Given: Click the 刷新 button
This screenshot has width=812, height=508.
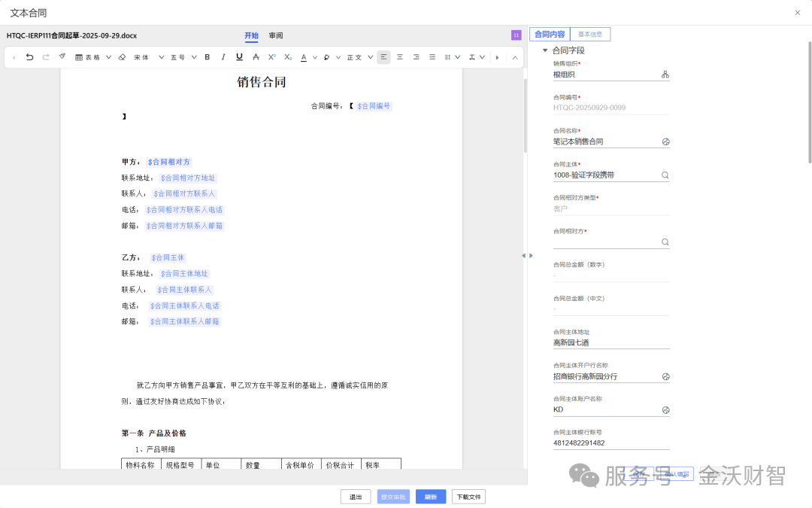Looking at the screenshot, I should coord(431,497).
